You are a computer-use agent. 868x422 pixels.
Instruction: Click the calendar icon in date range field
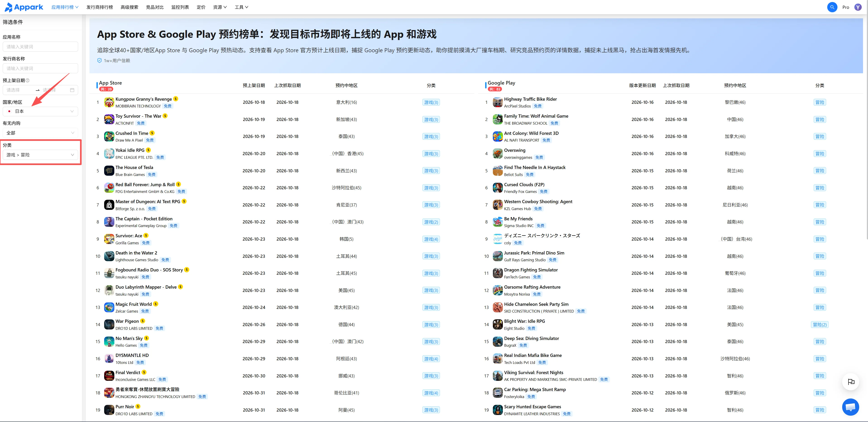[72, 90]
